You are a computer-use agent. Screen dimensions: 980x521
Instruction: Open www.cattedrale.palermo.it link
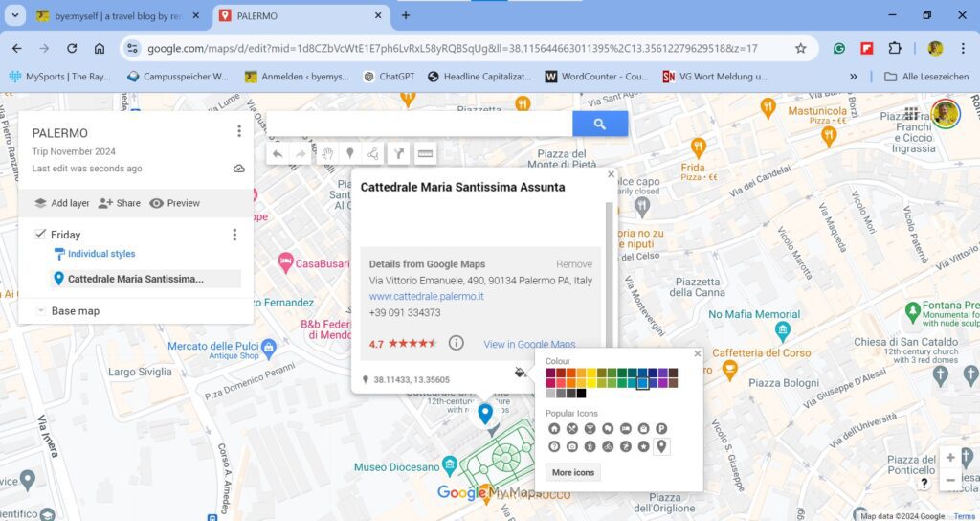[426, 297]
